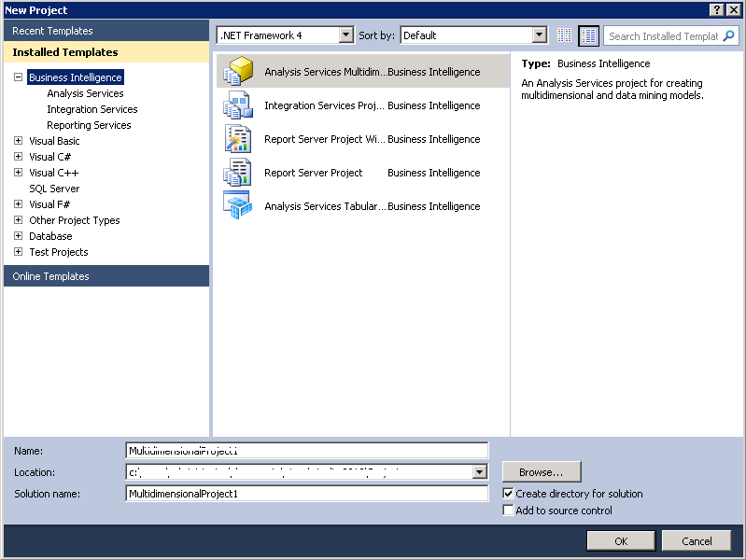Open the Recent Templates section
This screenshot has height=560, width=746.
click(52, 31)
